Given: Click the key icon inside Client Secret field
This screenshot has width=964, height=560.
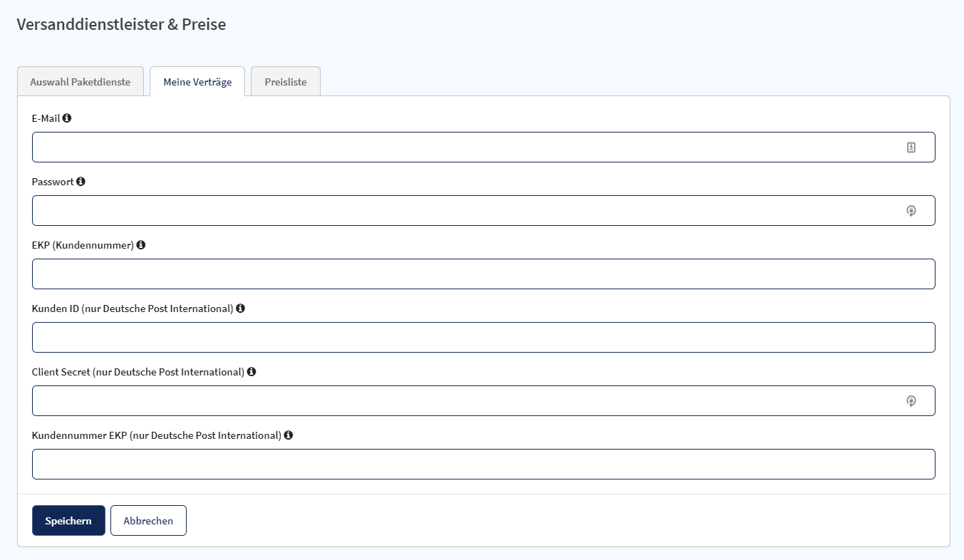Looking at the screenshot, I should pyautogui.click(x=911, y=401).
